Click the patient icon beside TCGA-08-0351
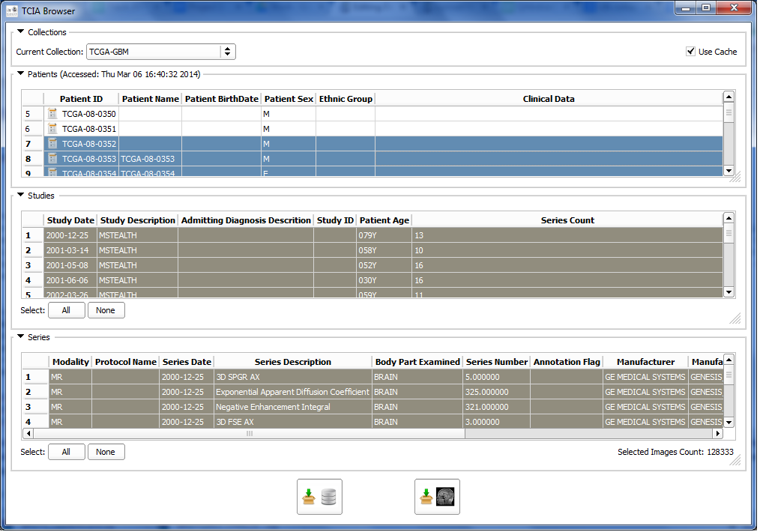This screenshot has width=760, height=532. 52,129
